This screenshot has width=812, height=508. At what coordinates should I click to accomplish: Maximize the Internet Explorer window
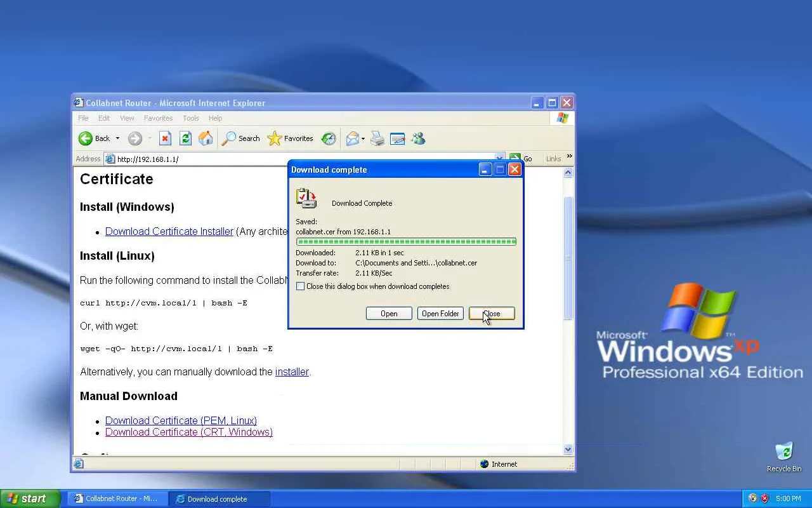pyautogui.click(x=552, y=102)
